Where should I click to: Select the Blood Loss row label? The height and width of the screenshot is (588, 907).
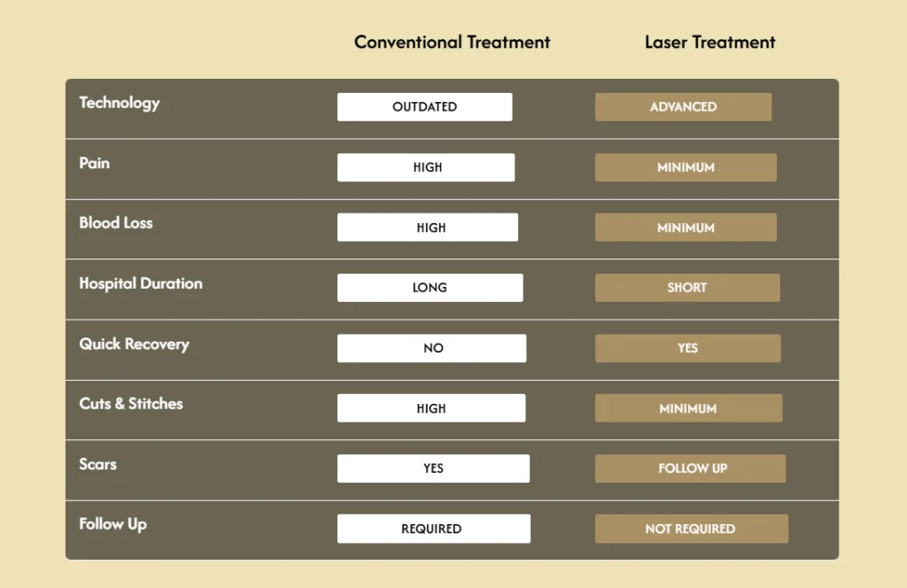116,223
